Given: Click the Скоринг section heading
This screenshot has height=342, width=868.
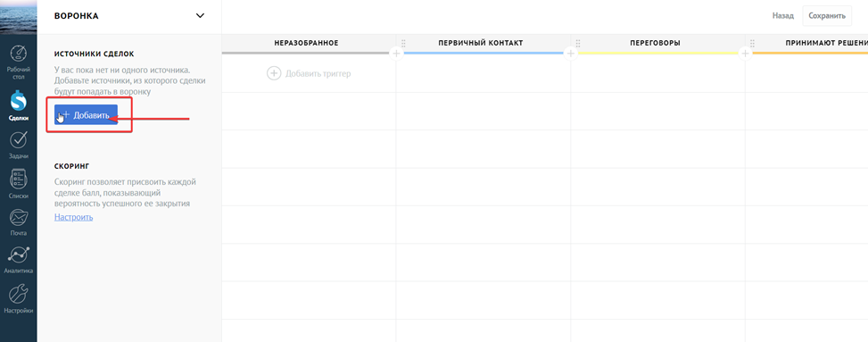Looking at the screenshot, I should pyautogui.click(x=72, y=166).
